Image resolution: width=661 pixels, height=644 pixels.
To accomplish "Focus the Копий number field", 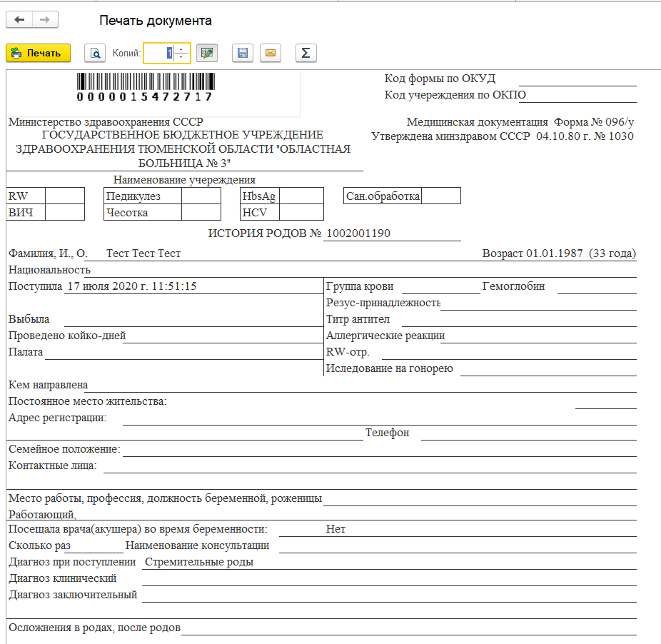I will point(158,53).
